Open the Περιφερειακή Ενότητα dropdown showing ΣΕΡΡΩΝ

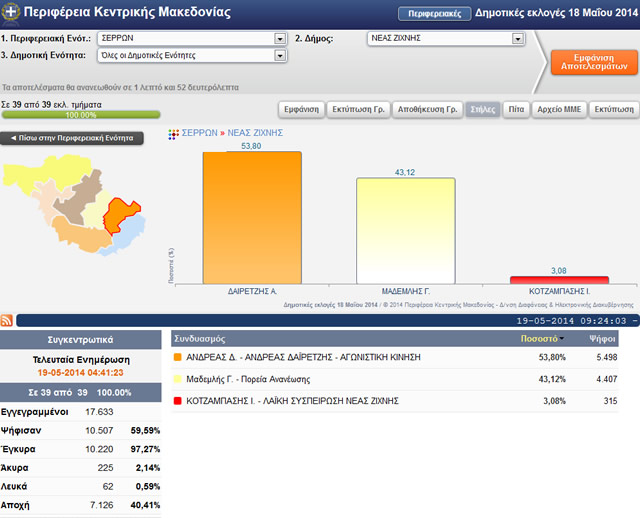pyautogui.click(x=279, y=39)
